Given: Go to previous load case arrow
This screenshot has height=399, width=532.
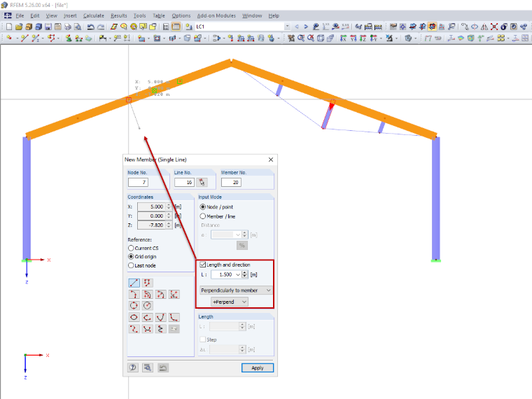Looking at the screenshot, I should coord(297,27).
